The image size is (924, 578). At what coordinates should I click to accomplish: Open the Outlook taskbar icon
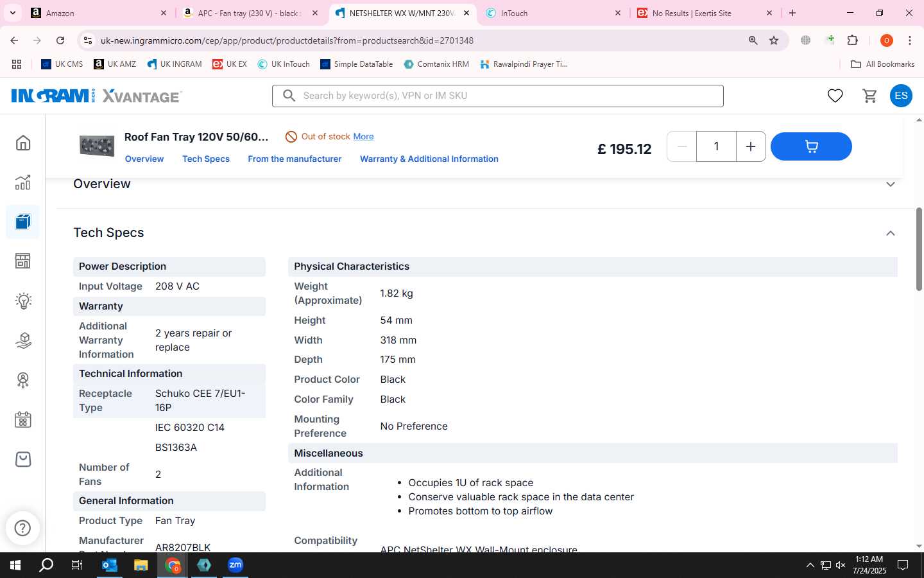pos(110,565)
